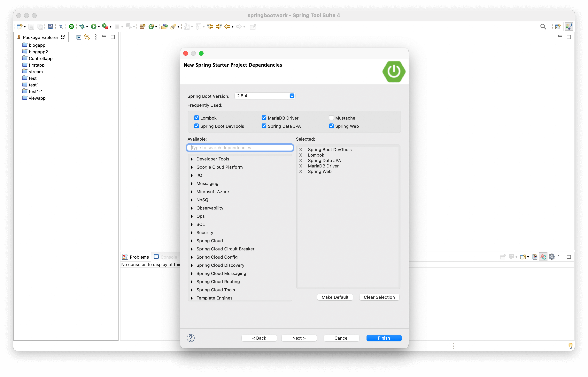Expand the Messaging category
The image size is (588, 377).
(192, 184)
